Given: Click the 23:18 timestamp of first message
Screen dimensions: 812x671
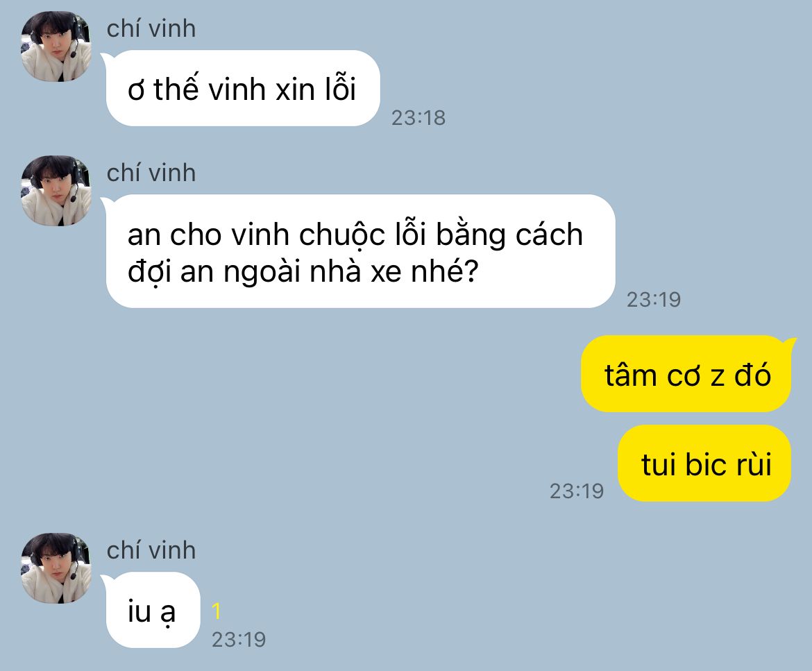Looking at the screenshot, I should point(418,118).
